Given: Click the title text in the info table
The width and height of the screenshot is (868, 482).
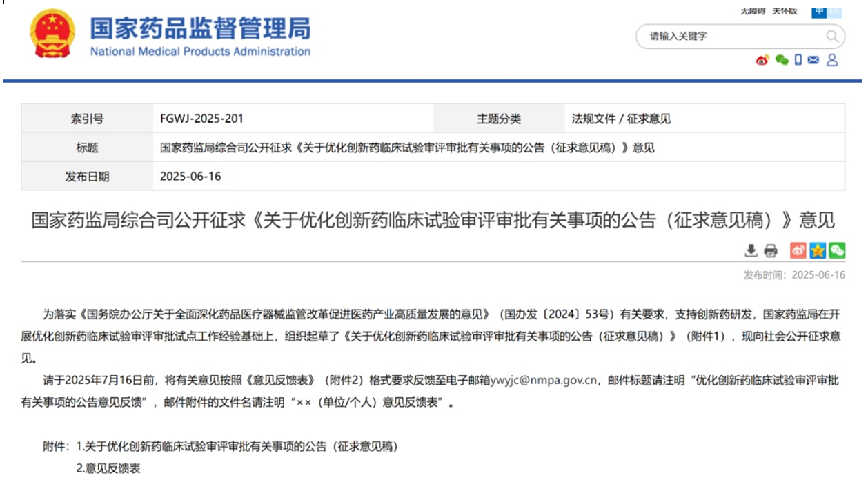Looking at the screenshot, I should pos(407,148).
